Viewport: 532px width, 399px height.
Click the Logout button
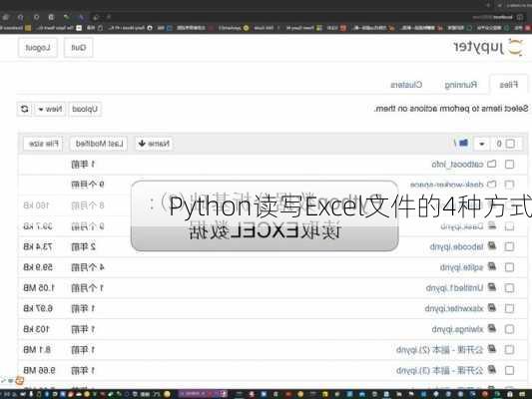(x=38, y=48)
